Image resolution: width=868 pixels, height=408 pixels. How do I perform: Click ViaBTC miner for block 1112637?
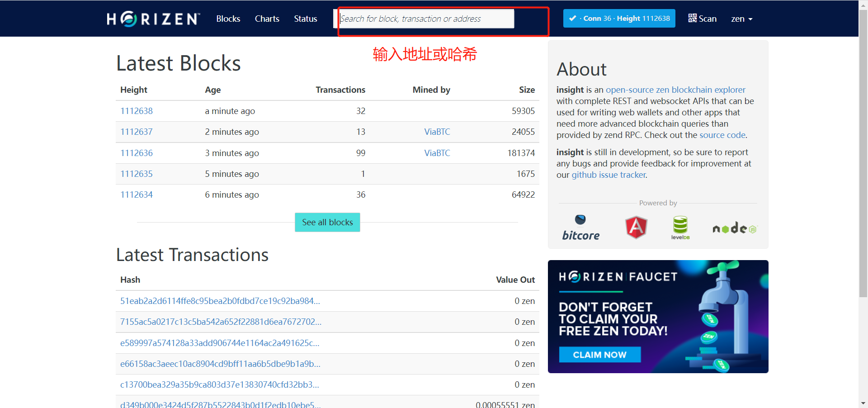437,132
